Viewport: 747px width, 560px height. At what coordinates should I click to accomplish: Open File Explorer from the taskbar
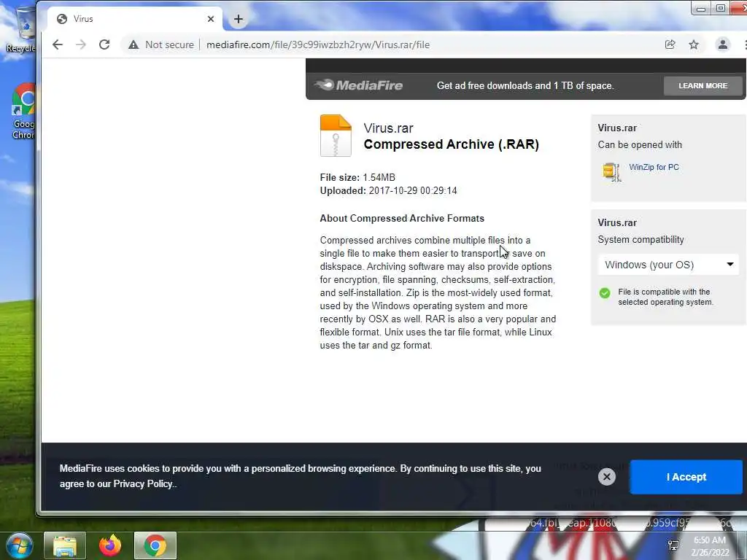[65, 545]
